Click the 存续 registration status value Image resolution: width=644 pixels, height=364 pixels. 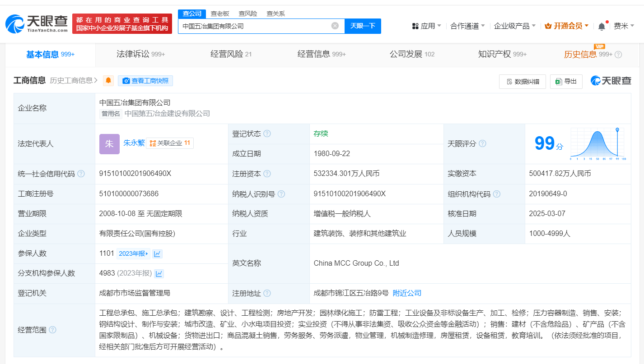(321, 134)
